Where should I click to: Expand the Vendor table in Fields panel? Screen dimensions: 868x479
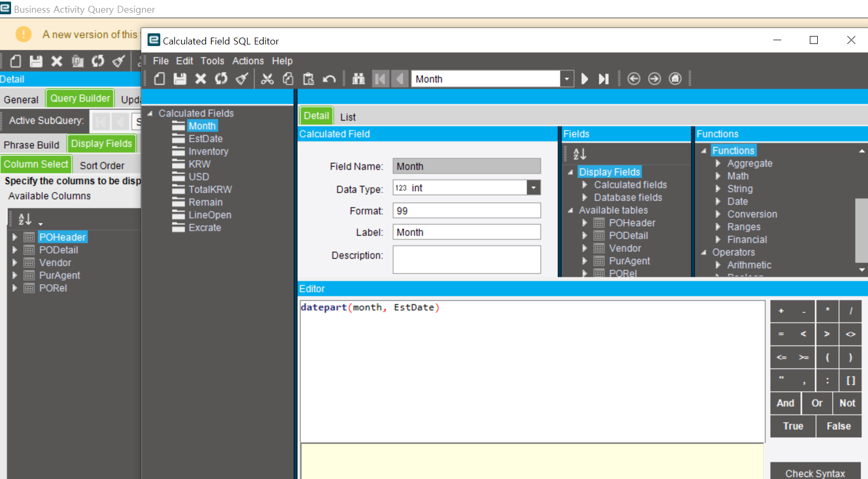pyautogui.click(x=584, y=248)
